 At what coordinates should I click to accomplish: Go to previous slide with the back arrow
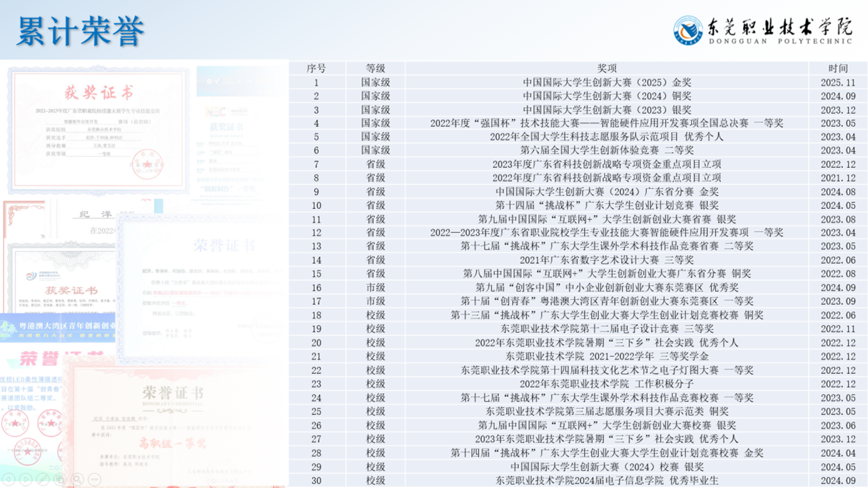click(9, 479)
